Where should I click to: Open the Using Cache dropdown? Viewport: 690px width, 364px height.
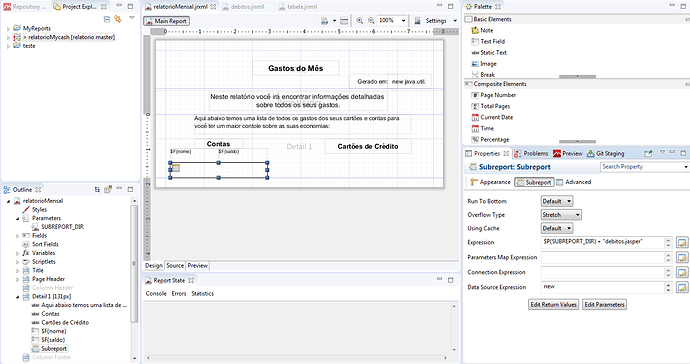pos(557,228)
